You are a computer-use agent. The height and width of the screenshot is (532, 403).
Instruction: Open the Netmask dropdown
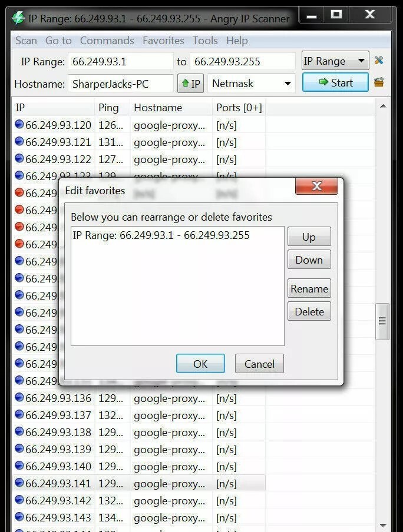click(251, 83)
